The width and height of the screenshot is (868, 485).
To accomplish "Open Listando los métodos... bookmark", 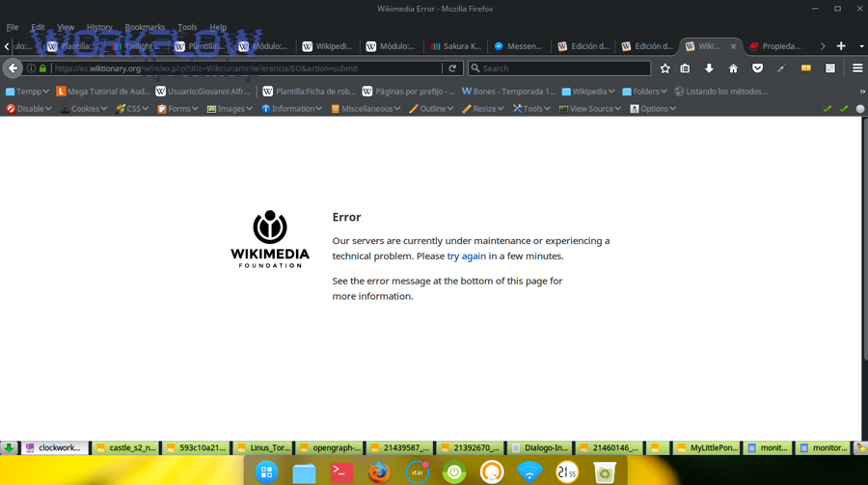I will pyautogui.click(x=720, y=92).
